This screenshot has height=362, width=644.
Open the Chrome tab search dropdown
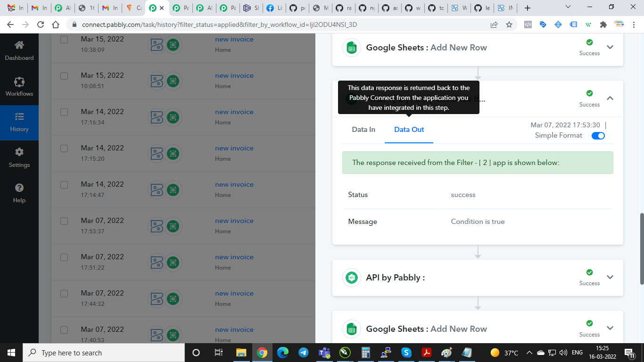pyautogui.click(x=568, y=7)
